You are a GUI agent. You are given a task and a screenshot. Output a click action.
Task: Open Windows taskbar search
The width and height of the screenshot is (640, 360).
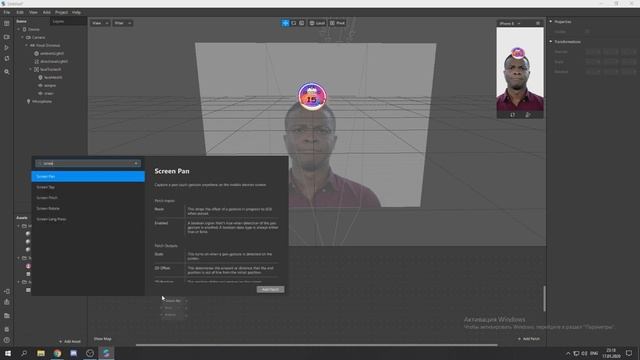point(24,353)
